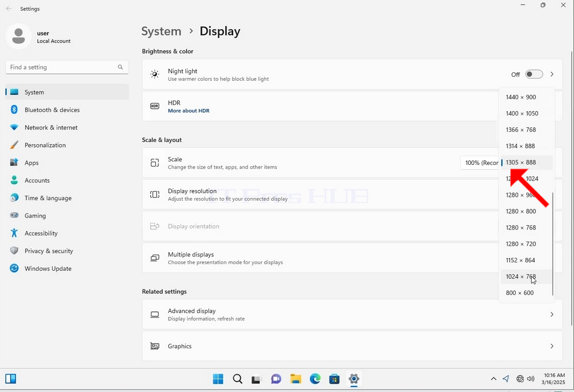
Task: Open File Explorer from taskbar
Action: click(x=295, y=379)
